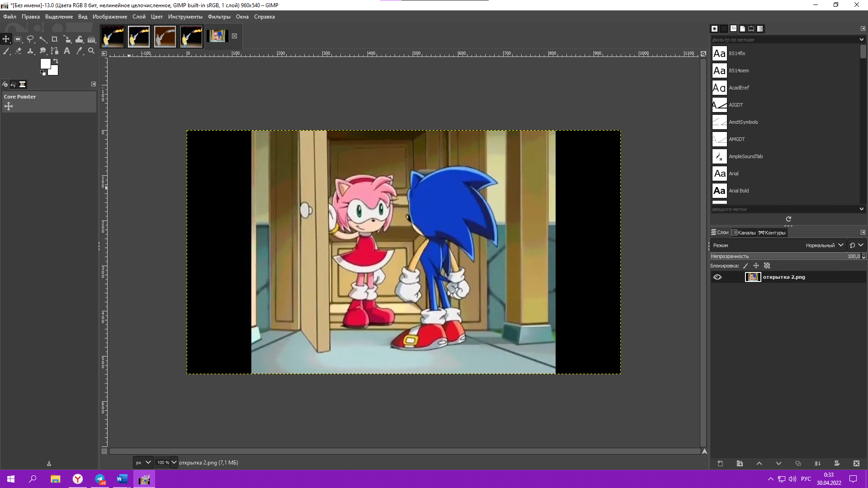Screen dimensions: 868x488
Task: Open the Фильтры menu
Action: (x=219, y=17)
